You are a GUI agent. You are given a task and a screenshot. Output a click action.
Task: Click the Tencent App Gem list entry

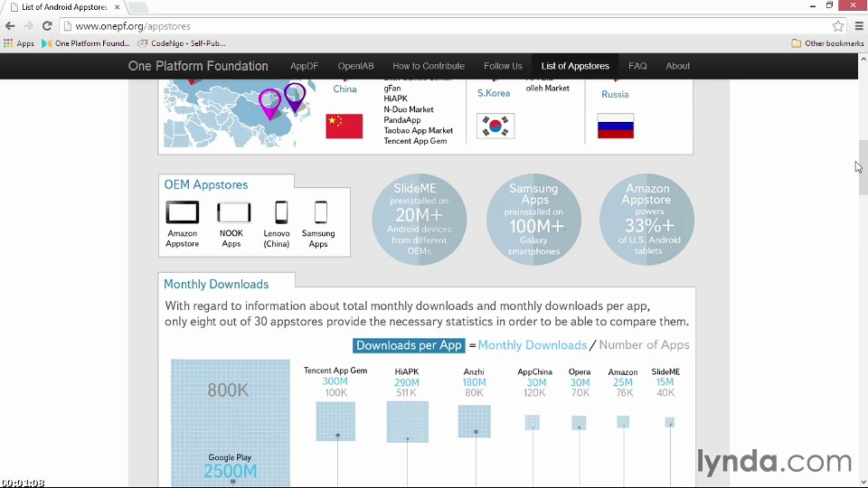pos(415,141)
